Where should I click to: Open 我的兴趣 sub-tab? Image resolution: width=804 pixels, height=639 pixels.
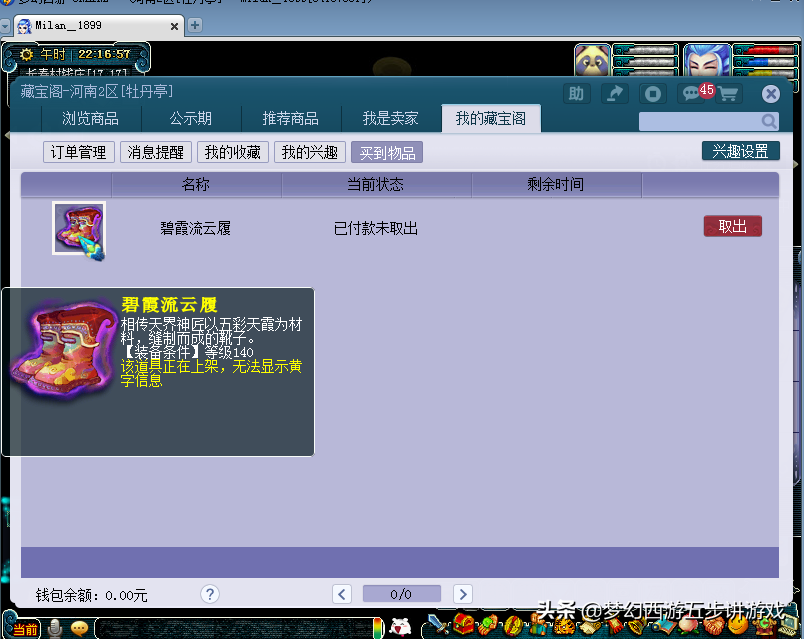(310, 152)
